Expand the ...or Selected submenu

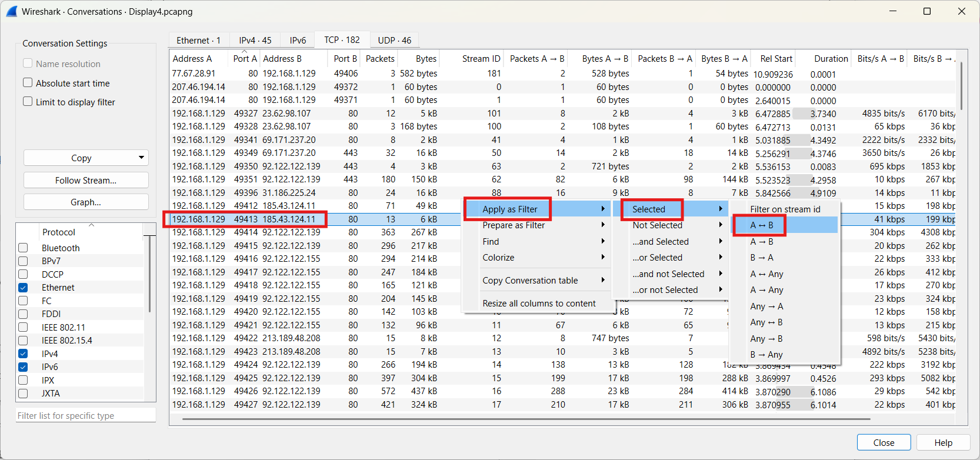click(x=671, y=257)
